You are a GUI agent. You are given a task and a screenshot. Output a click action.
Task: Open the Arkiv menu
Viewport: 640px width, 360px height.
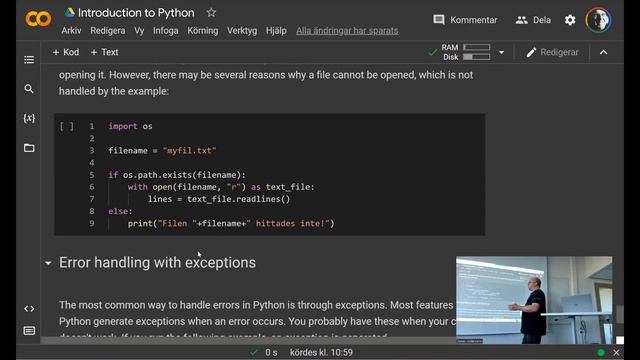71,31
